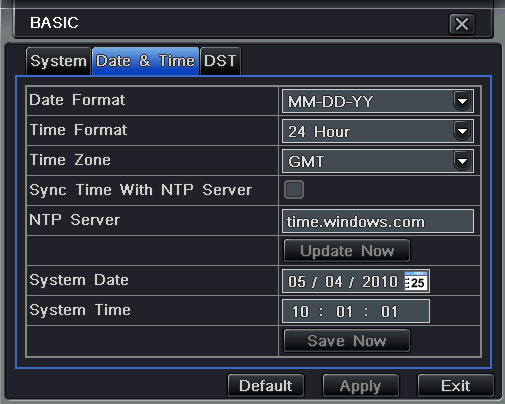Expand the Time Format dropdown arrow
505x404 pixels.
pos(462,131)
